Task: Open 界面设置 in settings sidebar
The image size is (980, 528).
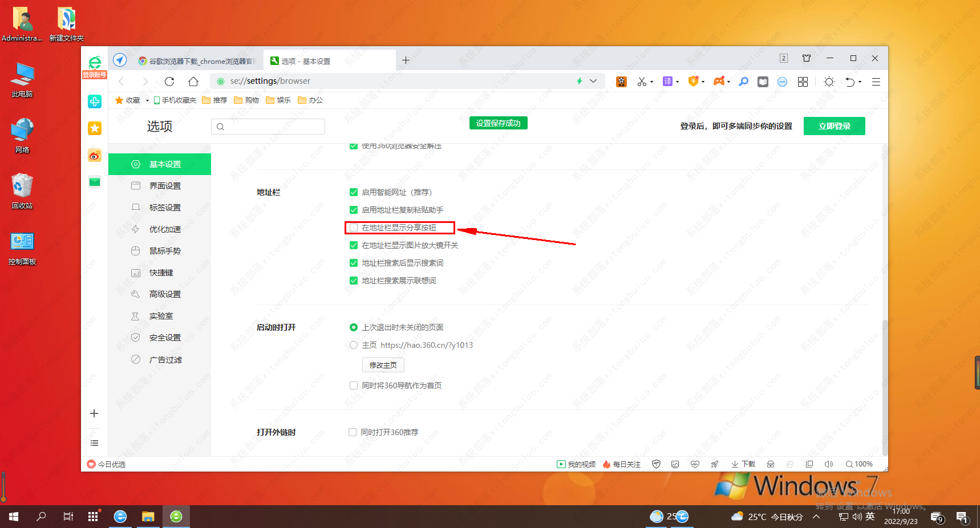Action: (160, 186)
